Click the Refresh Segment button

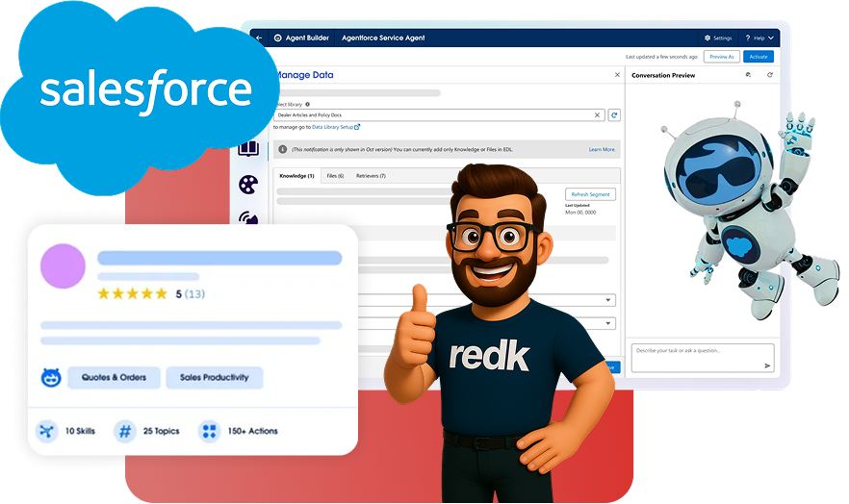click(x=590, y=194)
